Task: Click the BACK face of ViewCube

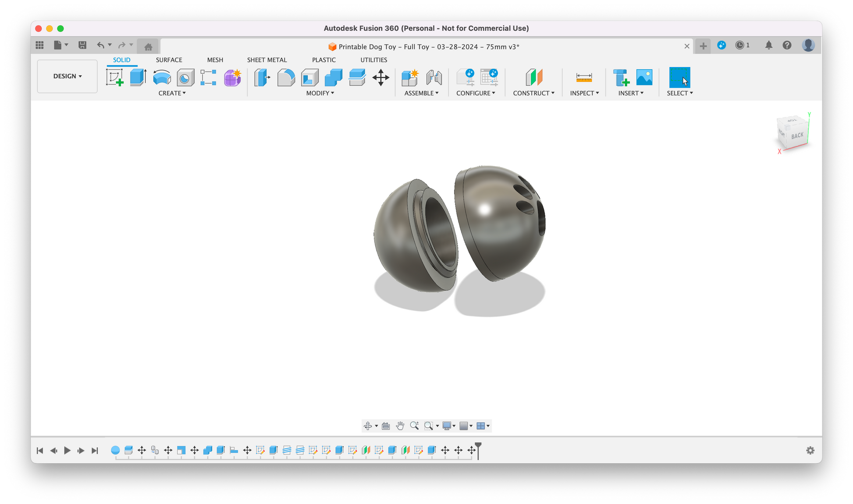Action: tap(797, 135)
